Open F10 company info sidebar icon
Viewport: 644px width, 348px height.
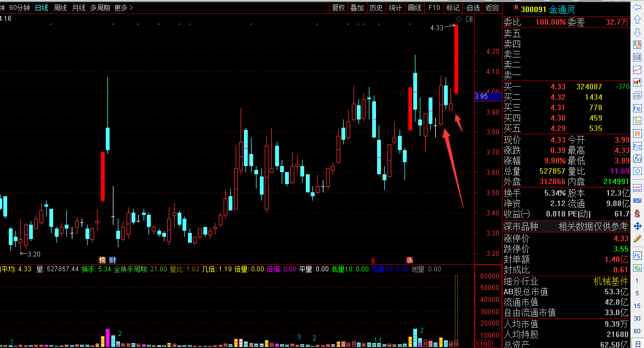pos(637,109)
